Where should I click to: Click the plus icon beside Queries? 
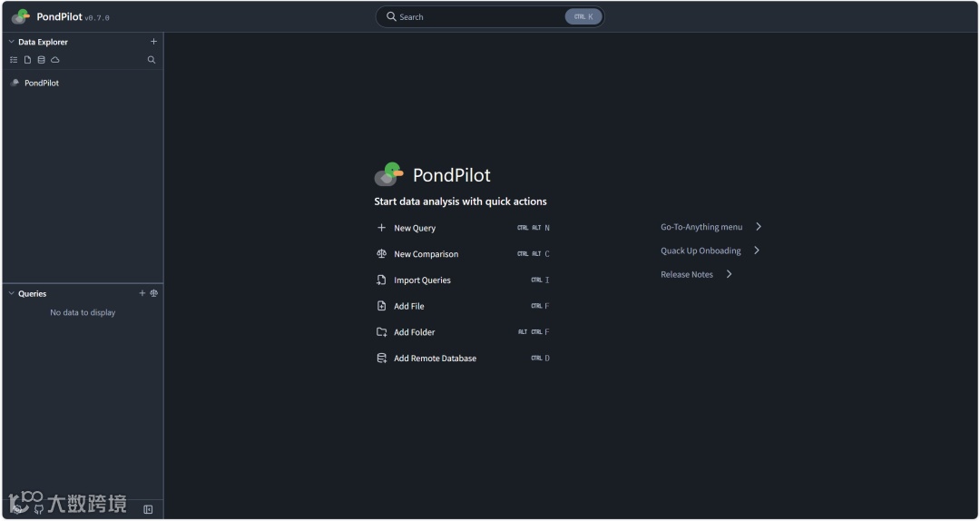point(142,292)
